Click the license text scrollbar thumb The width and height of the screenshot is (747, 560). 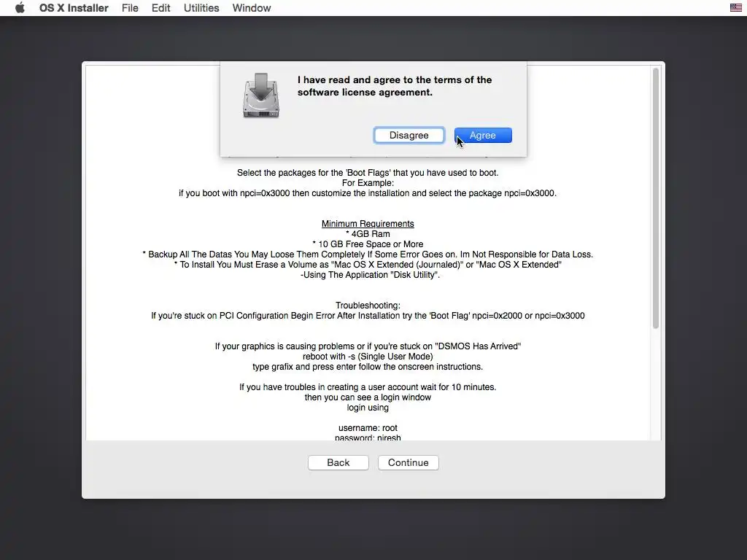(x=656, y=198)
